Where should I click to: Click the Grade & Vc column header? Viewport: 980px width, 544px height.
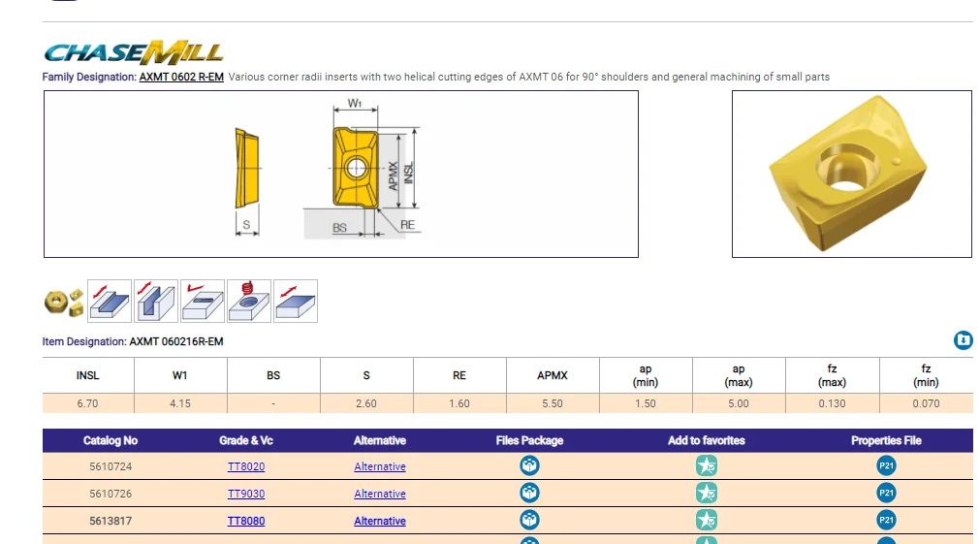pos(246,441)
